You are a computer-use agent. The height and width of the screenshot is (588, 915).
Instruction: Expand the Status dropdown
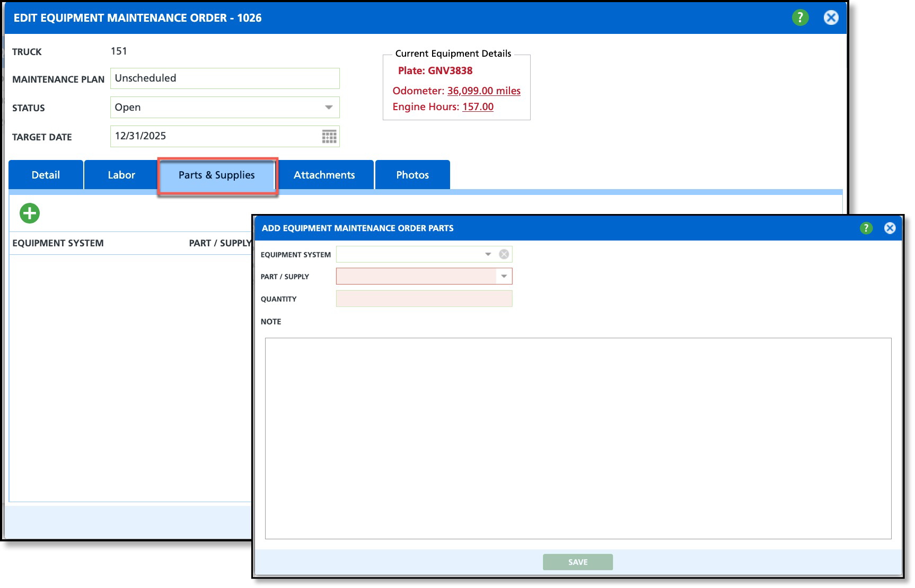(x=329, y=107)
